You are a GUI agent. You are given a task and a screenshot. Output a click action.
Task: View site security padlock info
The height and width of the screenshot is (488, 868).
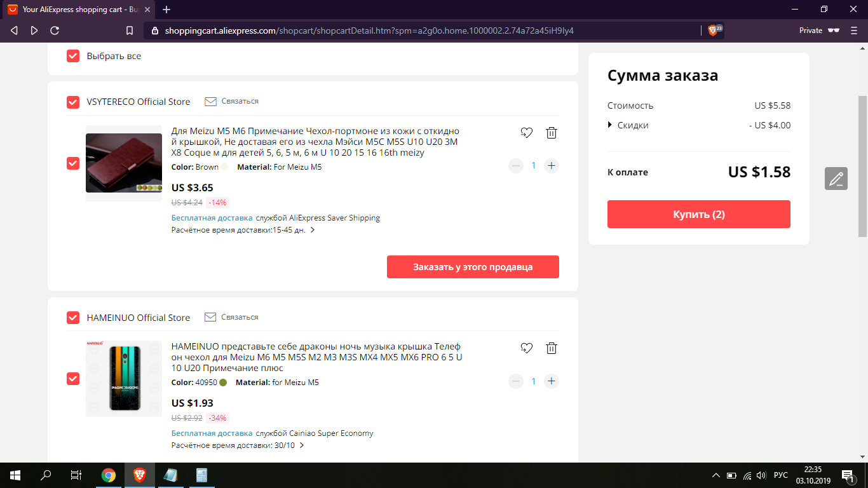[x=154, y=30]
